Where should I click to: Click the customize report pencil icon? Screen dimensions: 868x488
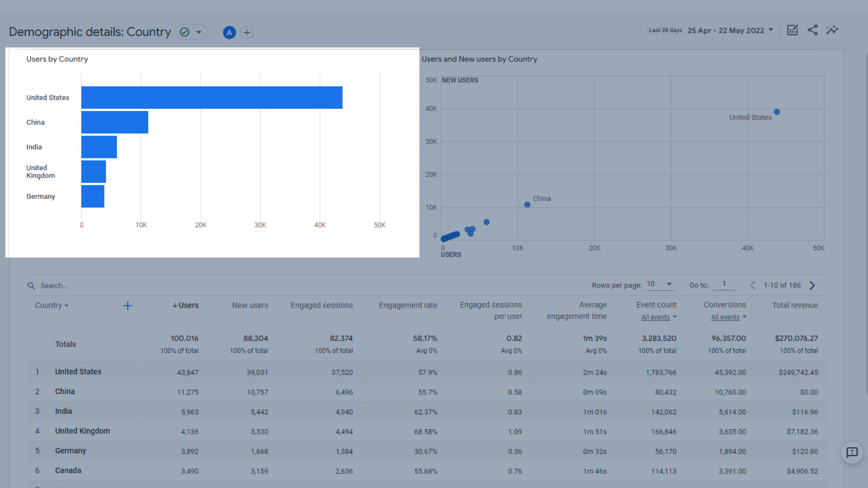coord(793,30)
